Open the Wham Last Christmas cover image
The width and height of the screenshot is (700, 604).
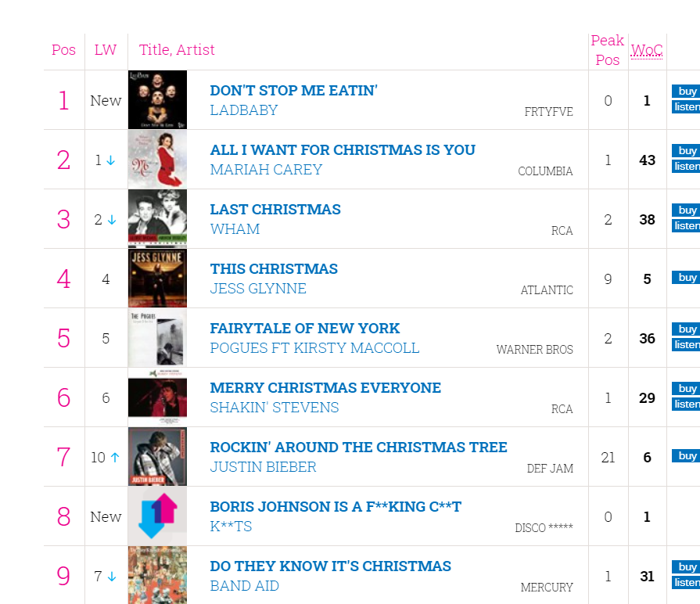click(x=157, y=219)
